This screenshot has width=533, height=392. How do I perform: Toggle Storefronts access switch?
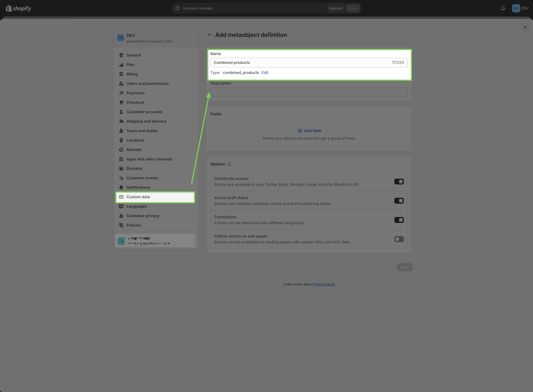399,182
